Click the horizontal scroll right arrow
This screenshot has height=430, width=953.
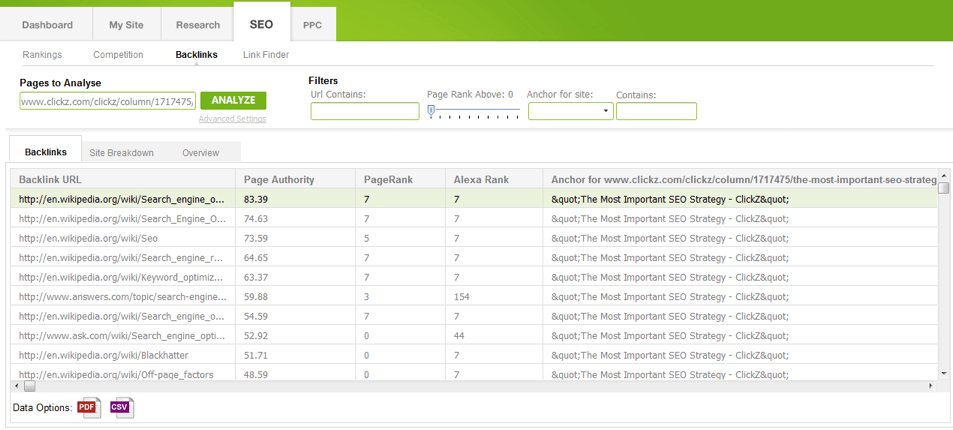tap(931, 386)
